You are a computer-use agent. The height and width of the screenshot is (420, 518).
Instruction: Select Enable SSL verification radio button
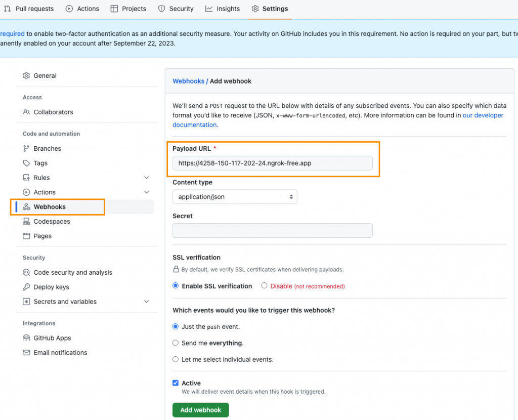176,286
